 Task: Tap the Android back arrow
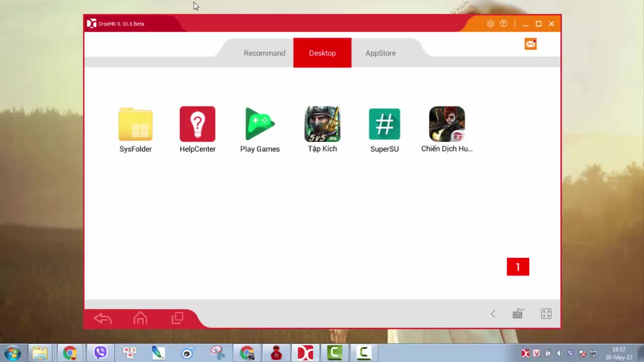[103, 318]
